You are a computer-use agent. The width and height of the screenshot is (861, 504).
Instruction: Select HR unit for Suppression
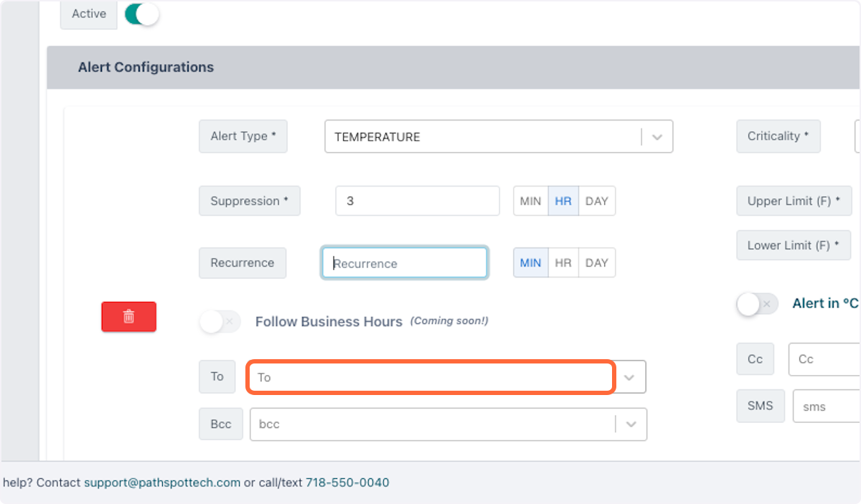[x=563, y=201]
